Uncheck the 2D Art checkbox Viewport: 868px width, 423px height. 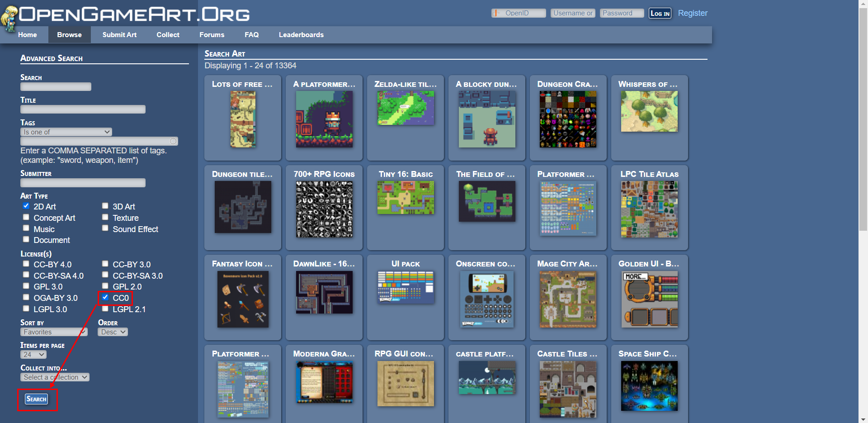[26, 206]
